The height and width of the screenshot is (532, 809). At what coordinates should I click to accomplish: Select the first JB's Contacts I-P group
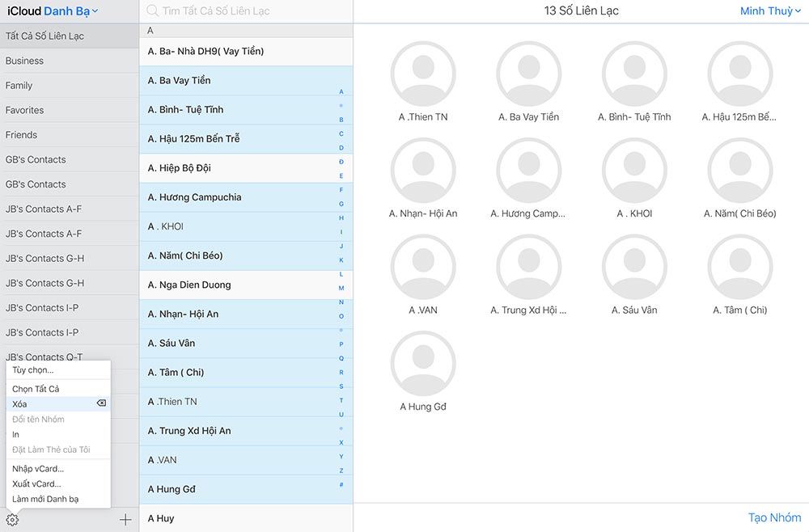tap(70, 308)
